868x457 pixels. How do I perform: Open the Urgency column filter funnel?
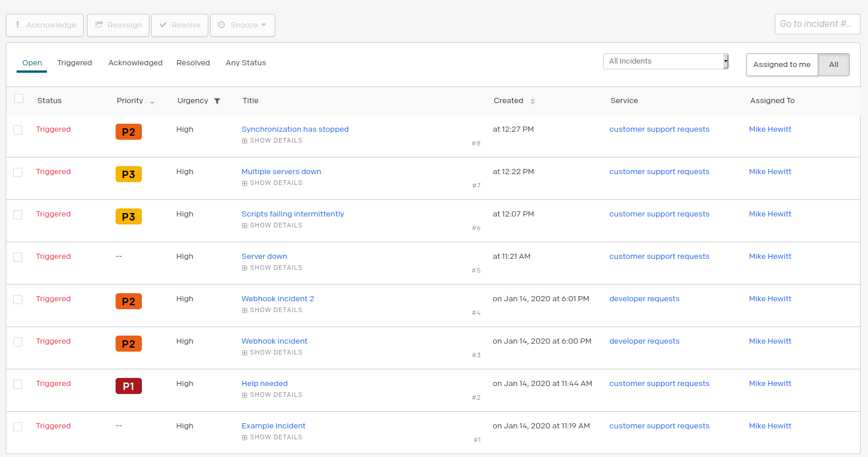(x=217, y=100)
